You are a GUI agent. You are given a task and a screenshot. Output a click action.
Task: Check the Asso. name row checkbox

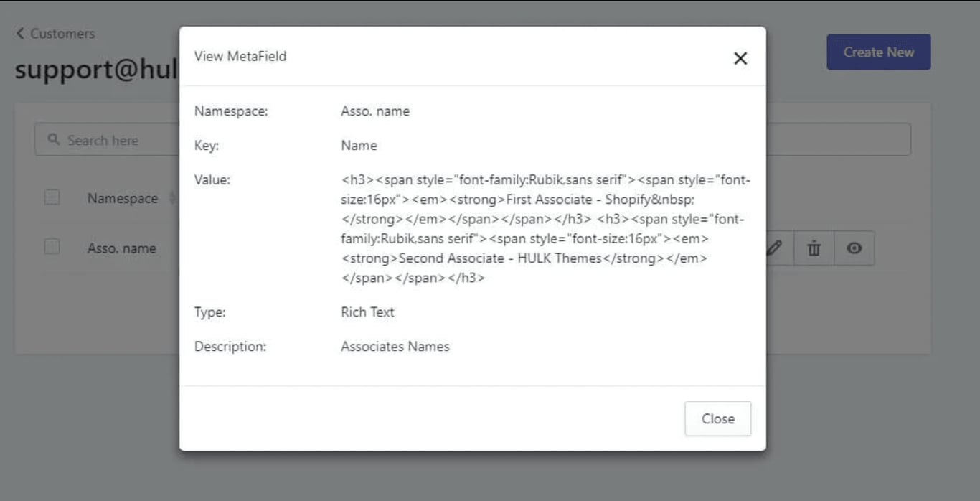coord(52,247)
